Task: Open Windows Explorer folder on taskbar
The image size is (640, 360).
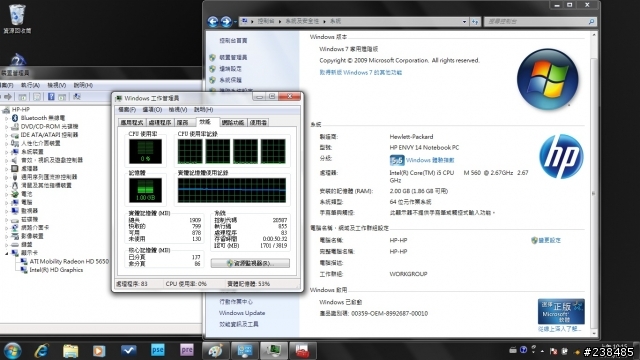Action: click(70, 351)
